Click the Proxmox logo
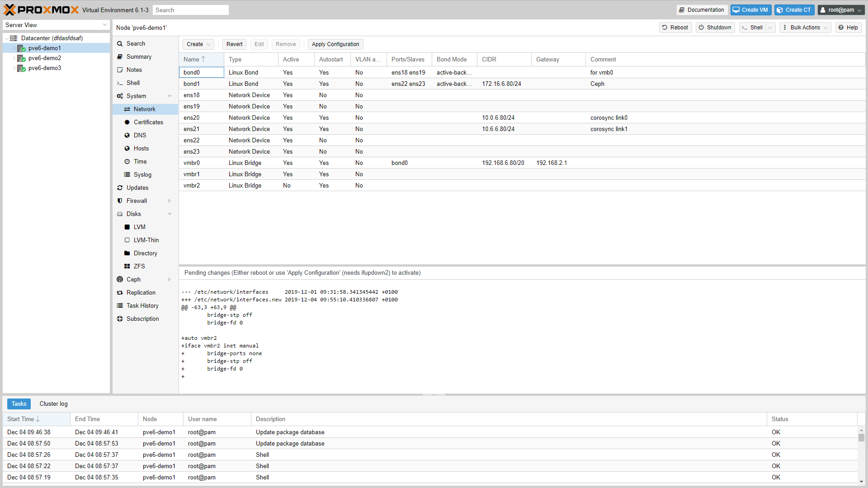Image resolution: width=868 pixels, height=488 pixels. coord(41,10)
